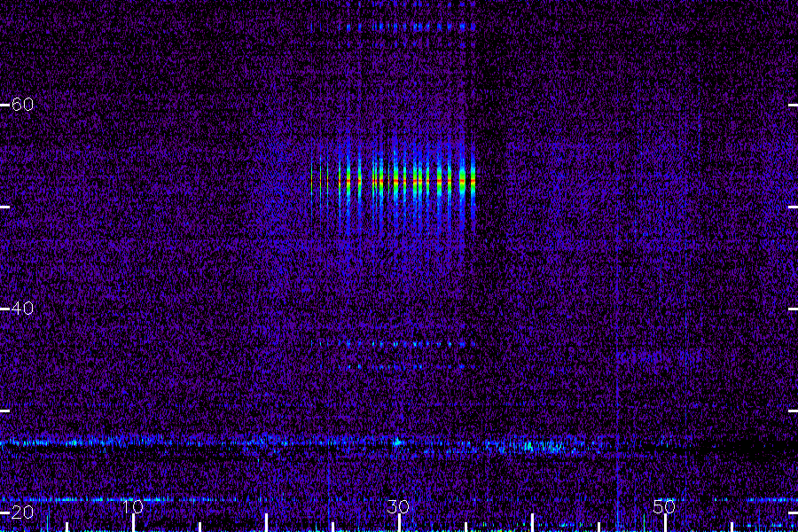Click the bright red-green signal burst
This screenshot has height=532, width=798.
[x=393, y=181]
